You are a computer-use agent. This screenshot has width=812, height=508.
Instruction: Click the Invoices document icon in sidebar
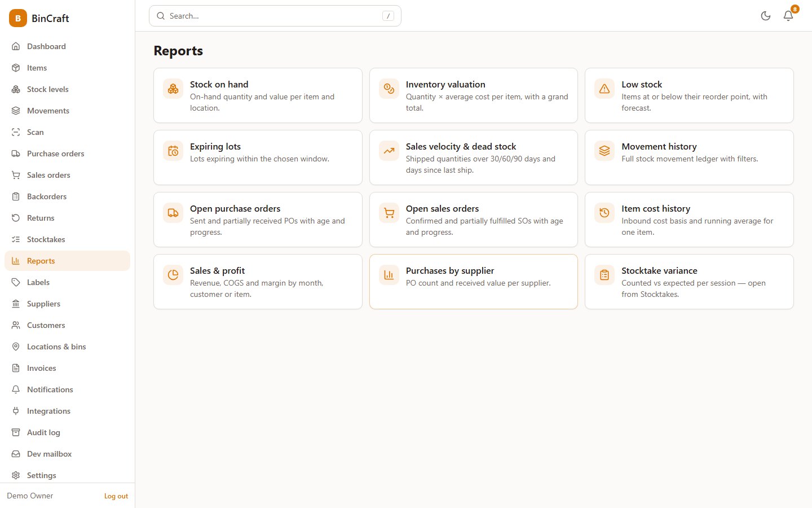click(x=16, y=368)
